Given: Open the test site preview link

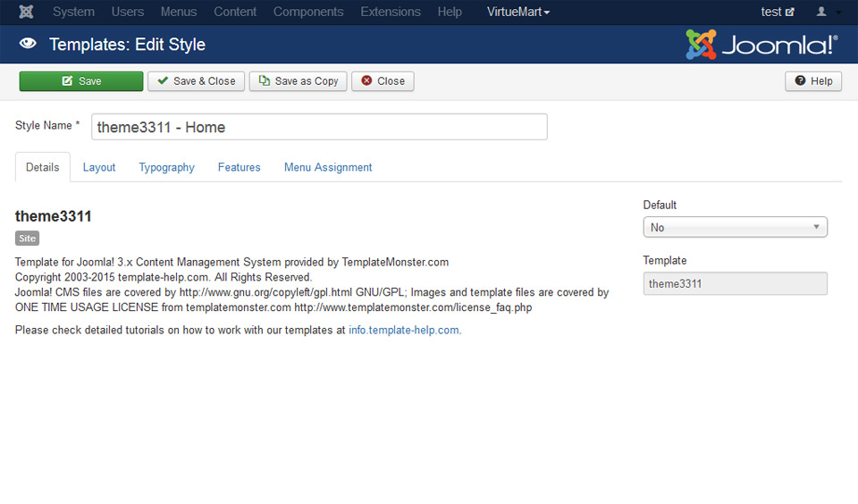Looking at the screenshot, I should (777, 12).
